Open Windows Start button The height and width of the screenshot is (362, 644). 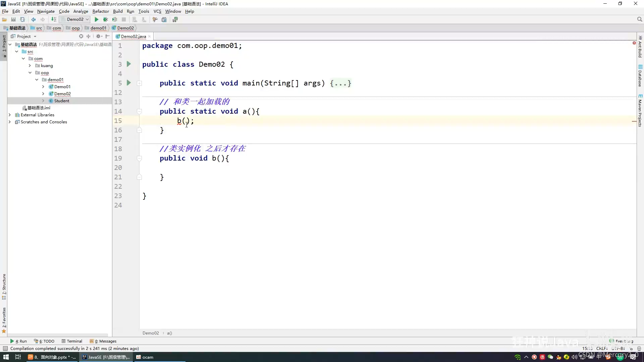(6, 357)
